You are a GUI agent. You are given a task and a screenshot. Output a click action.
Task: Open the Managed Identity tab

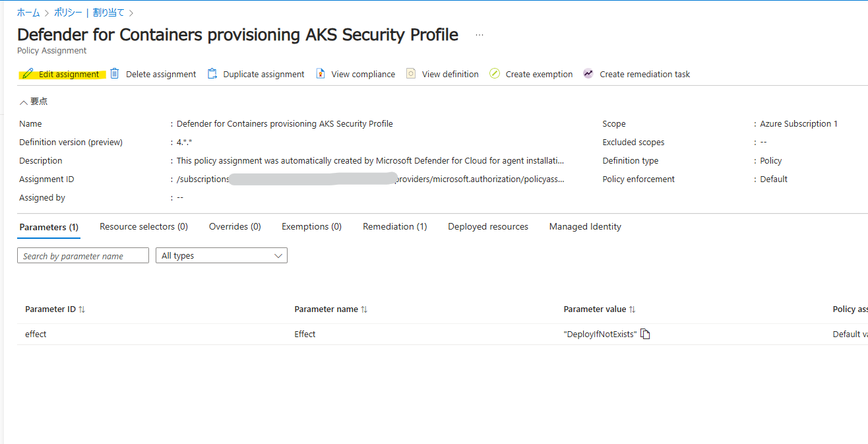tap(585, 226)
